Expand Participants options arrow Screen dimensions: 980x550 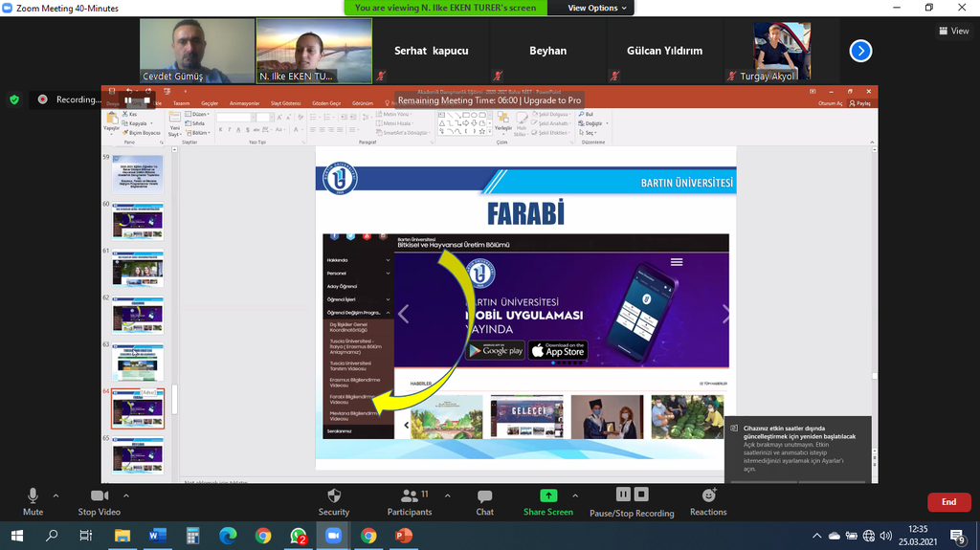(448, 495)
